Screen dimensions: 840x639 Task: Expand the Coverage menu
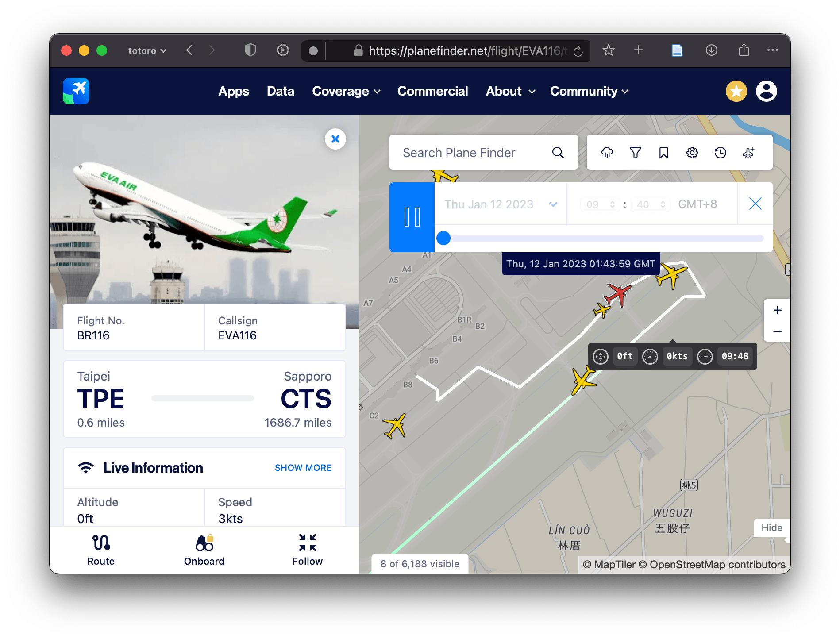[x=346, y=91]
